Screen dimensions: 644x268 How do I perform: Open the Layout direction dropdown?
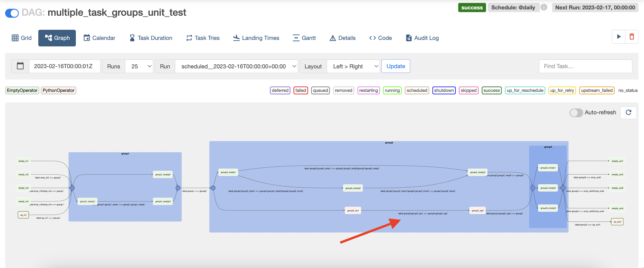click(353, 66)
